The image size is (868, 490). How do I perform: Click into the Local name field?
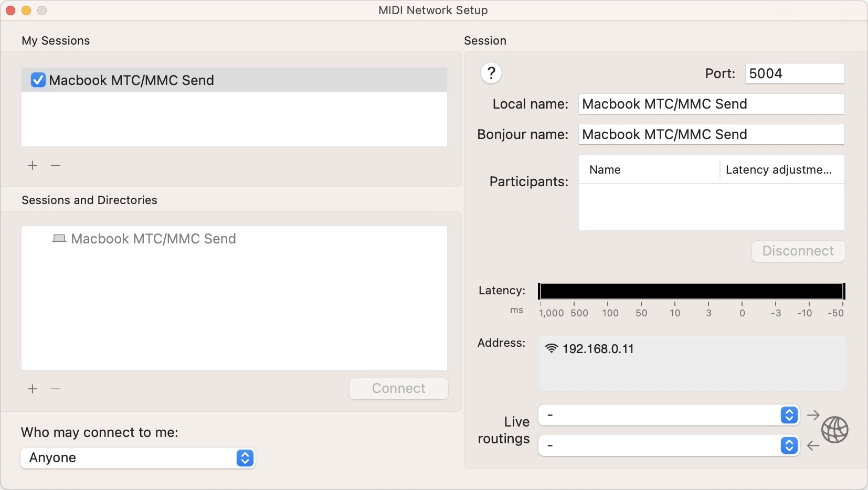[711, 104]
